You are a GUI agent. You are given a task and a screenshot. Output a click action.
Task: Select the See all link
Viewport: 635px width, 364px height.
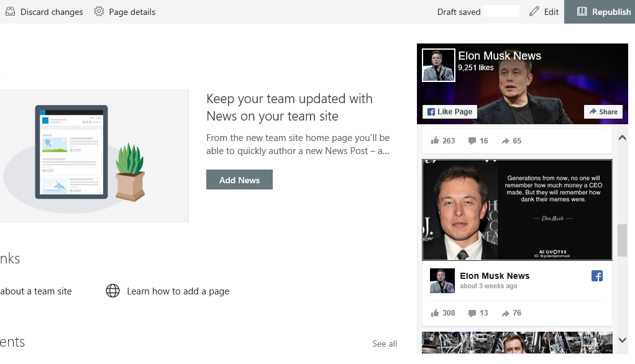click(x=384, y=344)
